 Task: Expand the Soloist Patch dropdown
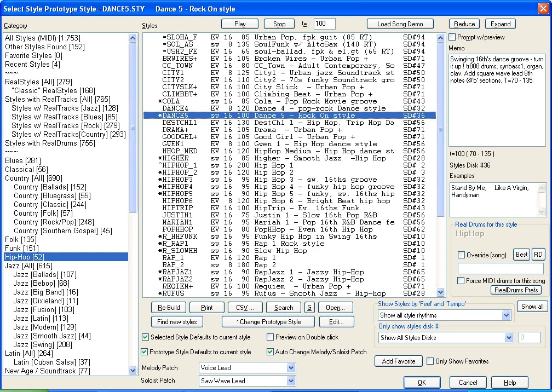click(x=291, y=381)
